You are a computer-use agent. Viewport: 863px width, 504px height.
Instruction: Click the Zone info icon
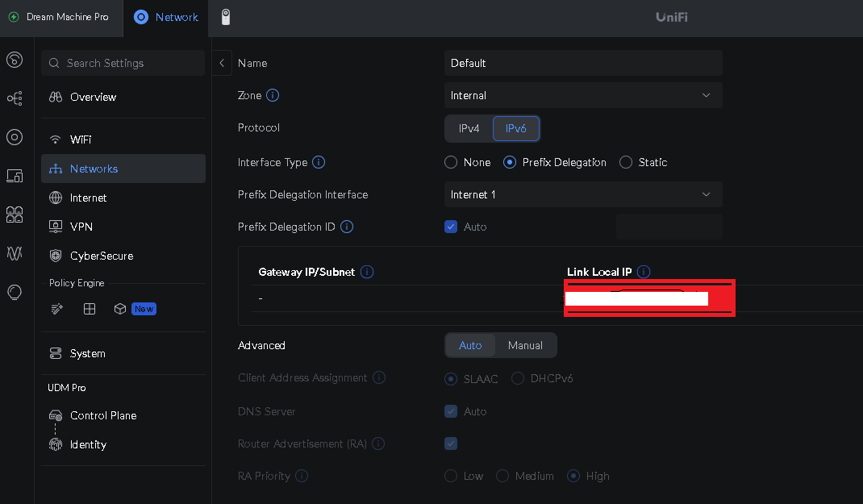click(273, 95)
